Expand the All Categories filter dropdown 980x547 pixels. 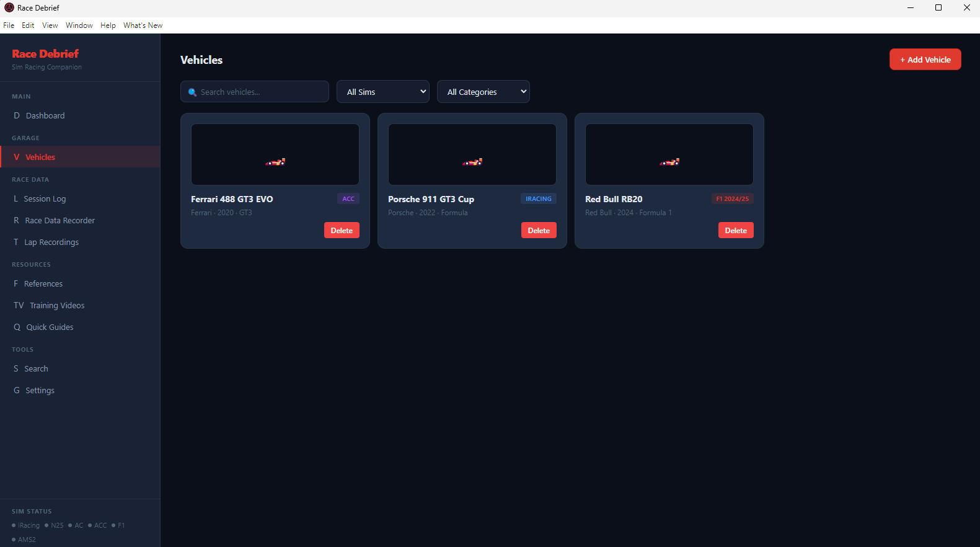tap(483, 92)
